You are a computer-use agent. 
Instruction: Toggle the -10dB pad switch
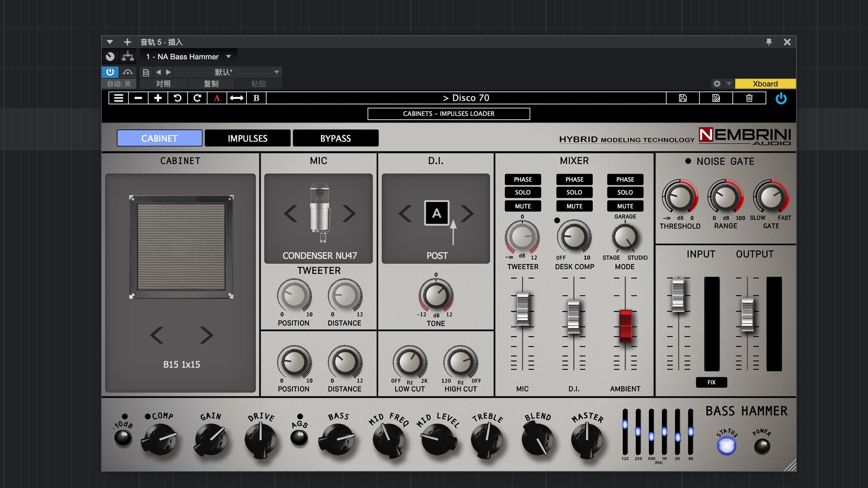click(x=123, y=437)
